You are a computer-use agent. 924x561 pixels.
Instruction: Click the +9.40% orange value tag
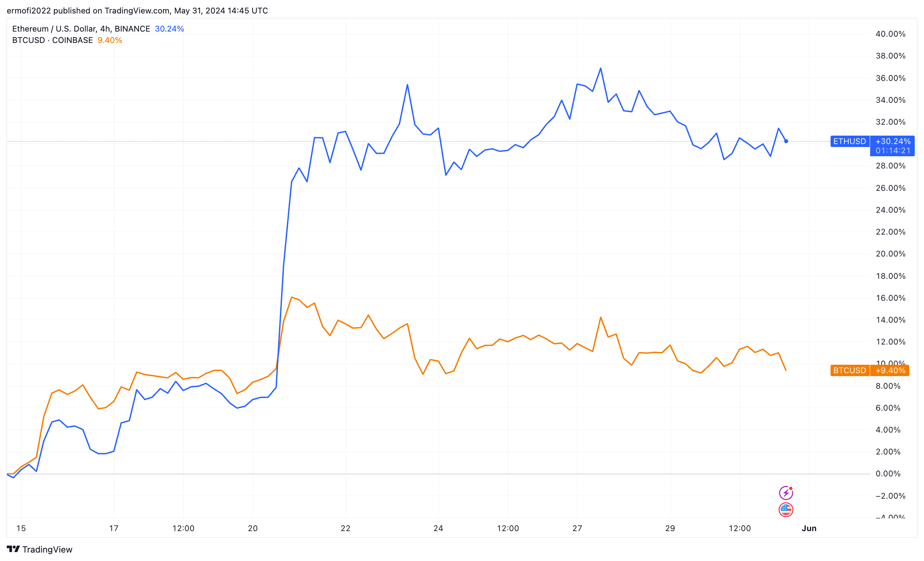point(890,370)
